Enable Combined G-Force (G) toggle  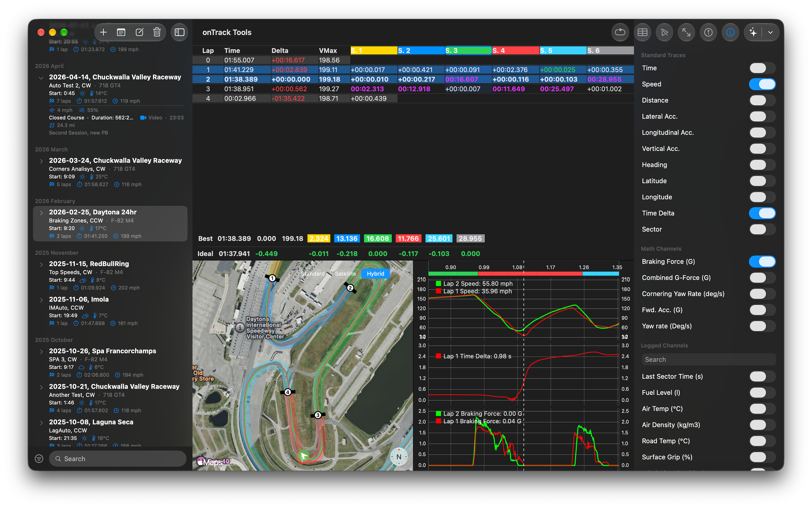(762, 277)
